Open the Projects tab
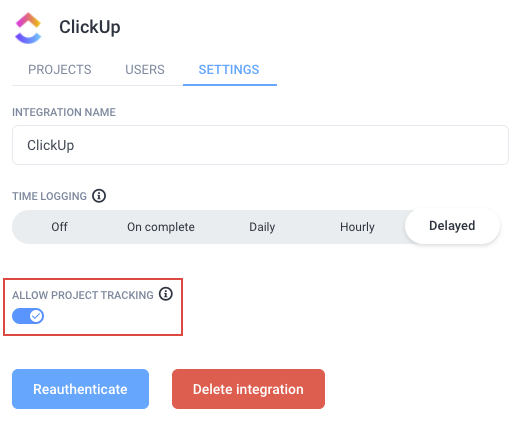 click(60, 70)
